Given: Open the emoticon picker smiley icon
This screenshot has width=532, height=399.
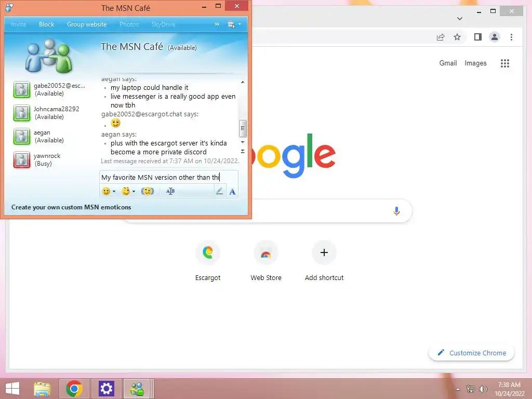Looking at the screenshot, I should (106, 191).
